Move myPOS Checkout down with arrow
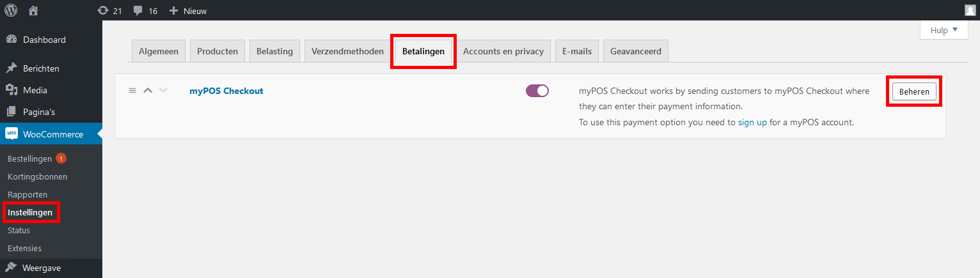Viewport: 980px width, 278px height. [163, 91]
